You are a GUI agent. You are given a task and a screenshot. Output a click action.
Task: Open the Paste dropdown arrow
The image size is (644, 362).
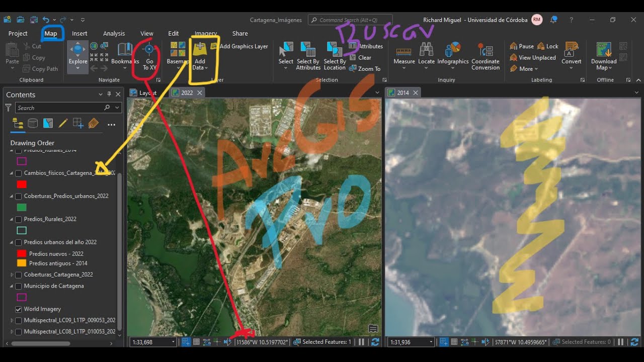12,68
